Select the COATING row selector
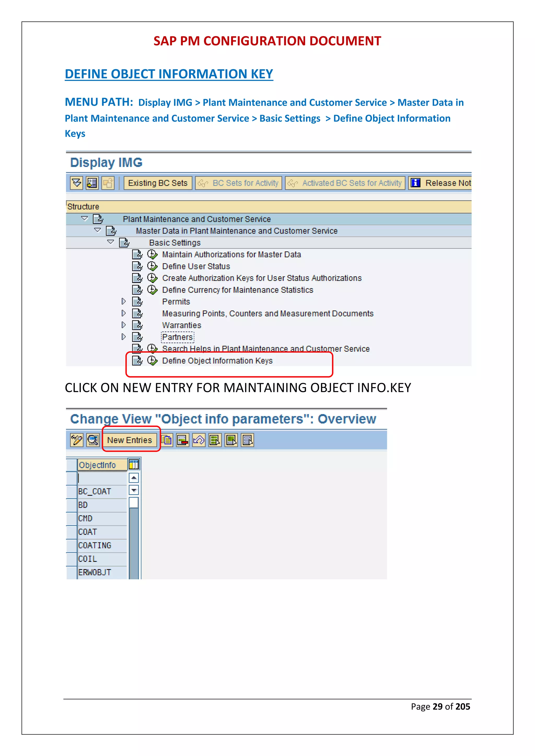Image resolution: width=535 pixels, height=756 pixels. pos(72,546)
